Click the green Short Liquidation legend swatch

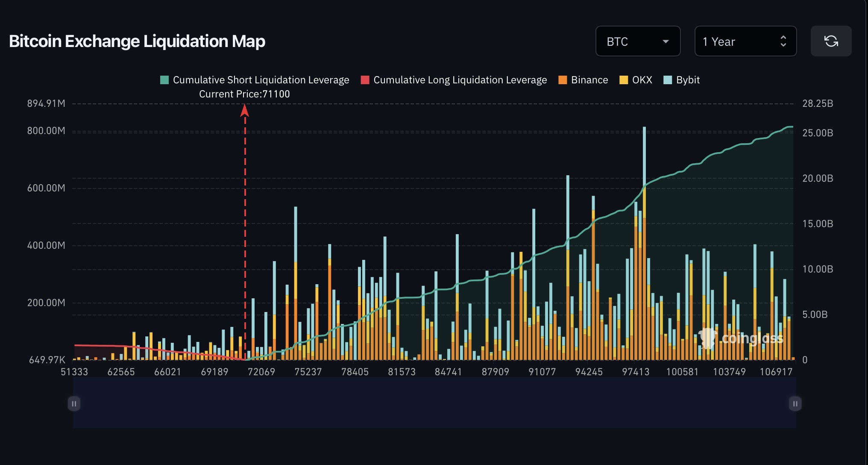click(x=164, y=80)
